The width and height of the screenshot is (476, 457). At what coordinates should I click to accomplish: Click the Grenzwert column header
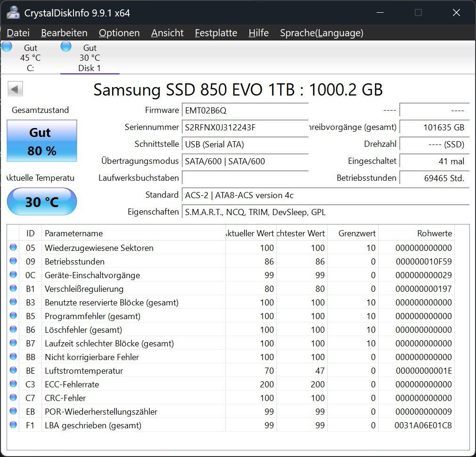click(353, 233)
